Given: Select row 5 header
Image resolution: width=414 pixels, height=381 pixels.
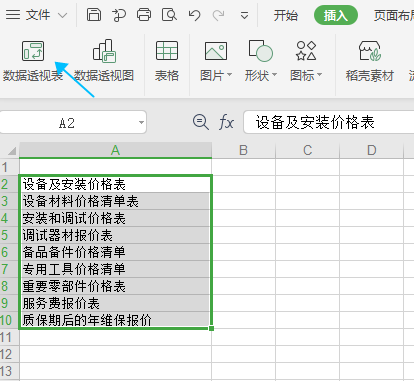Looking at the screenshot, I should pos(9,235).
